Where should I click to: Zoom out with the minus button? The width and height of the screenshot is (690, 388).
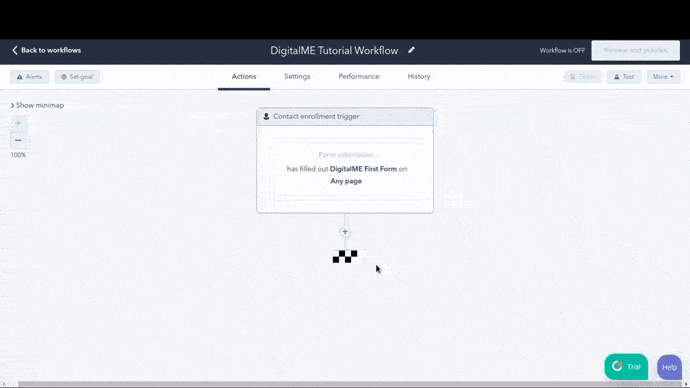[x=18, y=140]
